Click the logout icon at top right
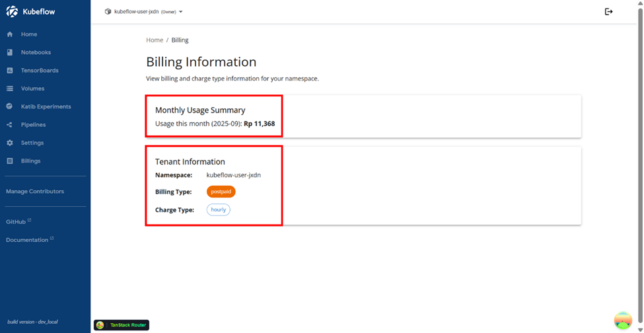The width and height of the screenshot is (644, 333). pyautogui.click(x=608, y=11)
